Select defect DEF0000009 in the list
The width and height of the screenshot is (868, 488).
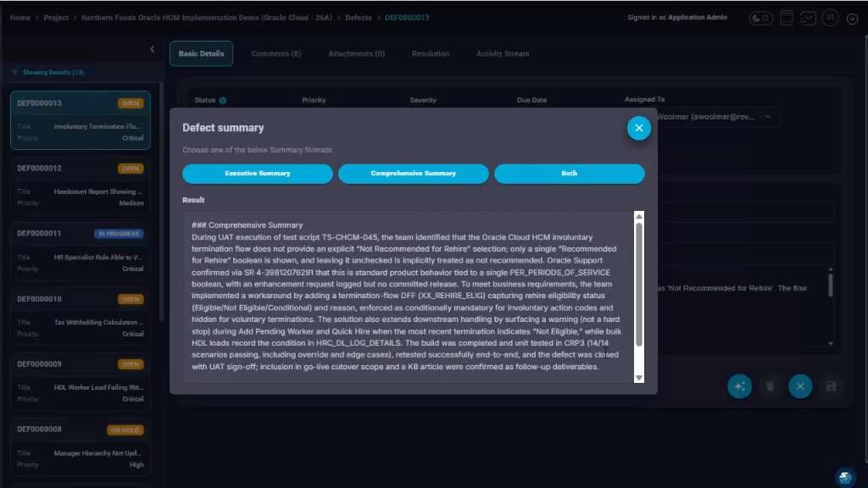click(x=81, y=381)
